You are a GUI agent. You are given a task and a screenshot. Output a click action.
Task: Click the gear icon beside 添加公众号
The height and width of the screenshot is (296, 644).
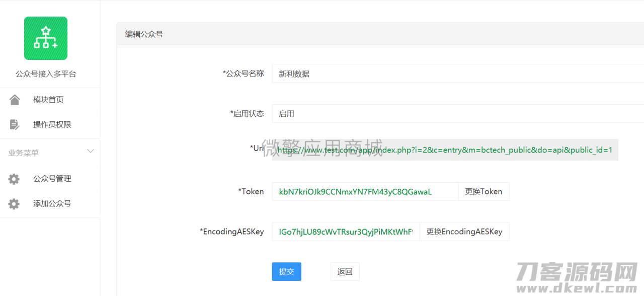click(14, 204)
